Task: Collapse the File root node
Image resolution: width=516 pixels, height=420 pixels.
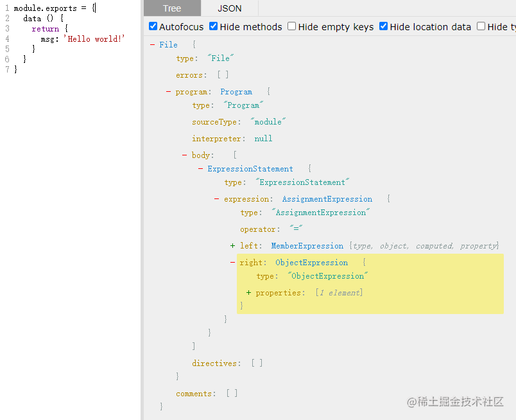Action: (152, 44)
